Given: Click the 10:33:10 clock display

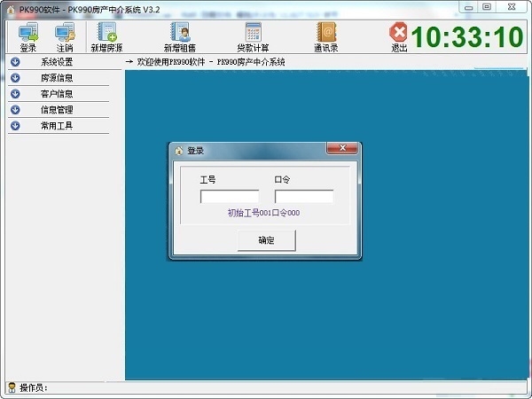Looking at the screenshot, I should tap(467, 36).
